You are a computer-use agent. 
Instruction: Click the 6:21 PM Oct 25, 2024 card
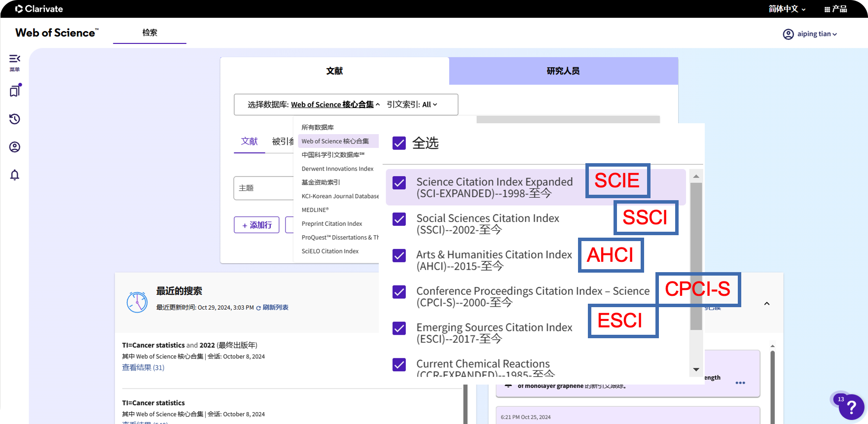tap(627, 415)
